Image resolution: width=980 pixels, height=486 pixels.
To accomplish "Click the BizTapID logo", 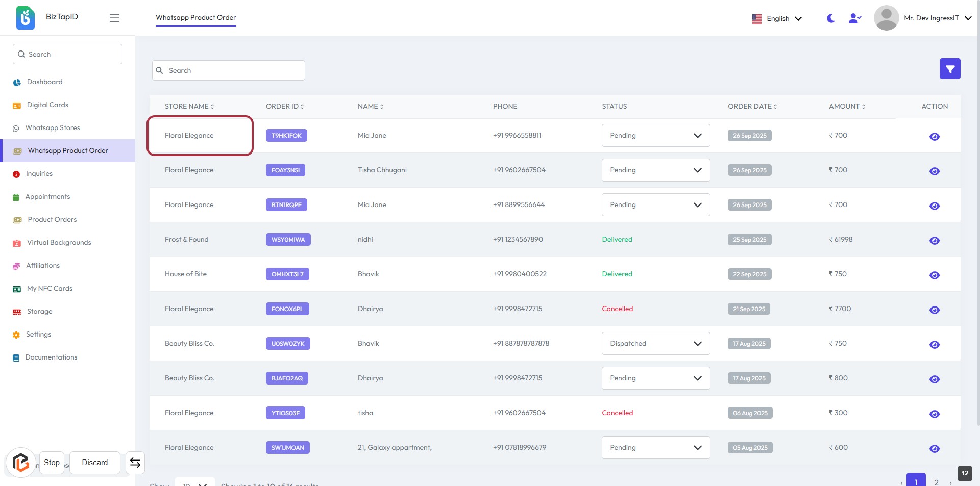I will tap(26, 18).
